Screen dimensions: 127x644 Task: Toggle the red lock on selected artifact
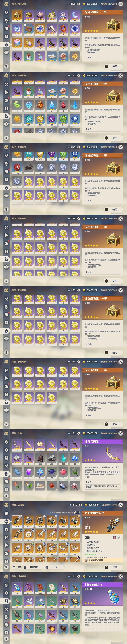[114, 537]
